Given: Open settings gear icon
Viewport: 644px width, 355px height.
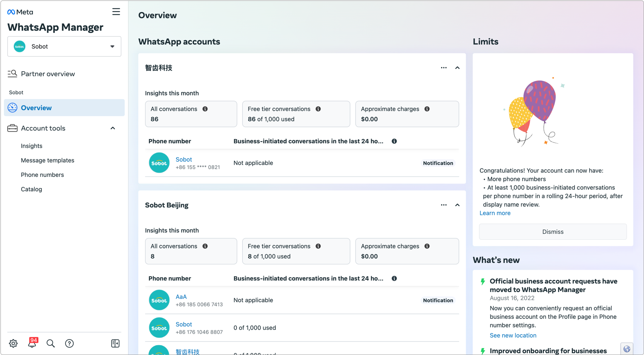Looking at the screenshot, I should click(13, 344).
